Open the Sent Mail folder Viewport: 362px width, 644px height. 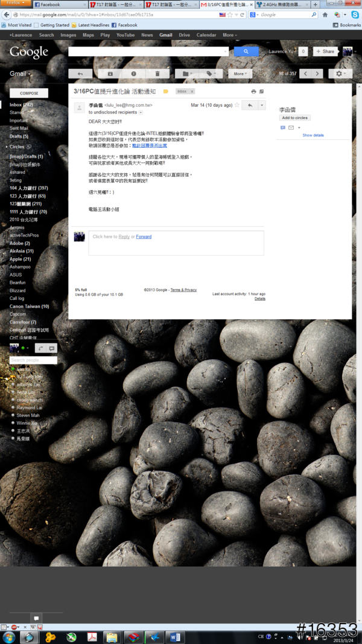tap(19, 128)
